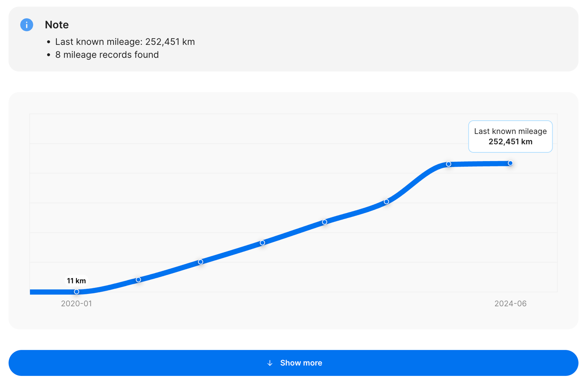Click the fourth data point on the mileage curve
Image resolution: width=588 pixels, height=390 pixels.
(262, 243)
